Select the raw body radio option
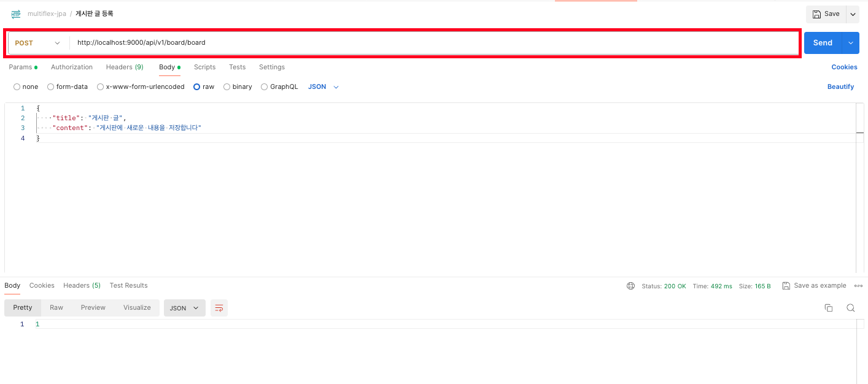Screen dimensions: 868x384 pyautogui.click(x=196, y=87)
